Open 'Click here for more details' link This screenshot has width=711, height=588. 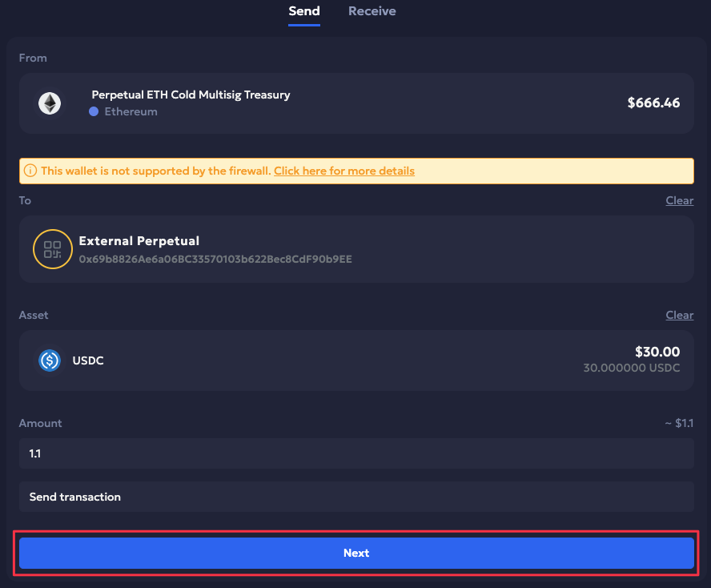pos(344,171)
